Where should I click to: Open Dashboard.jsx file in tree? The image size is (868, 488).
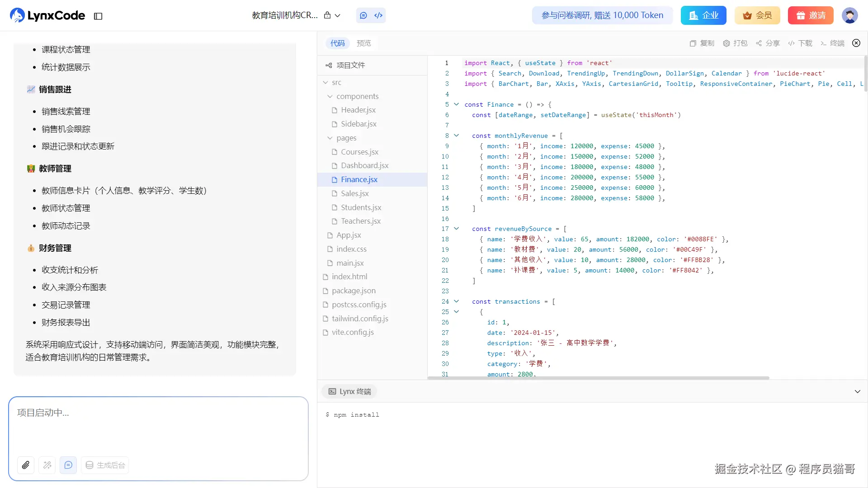[364, 166]
